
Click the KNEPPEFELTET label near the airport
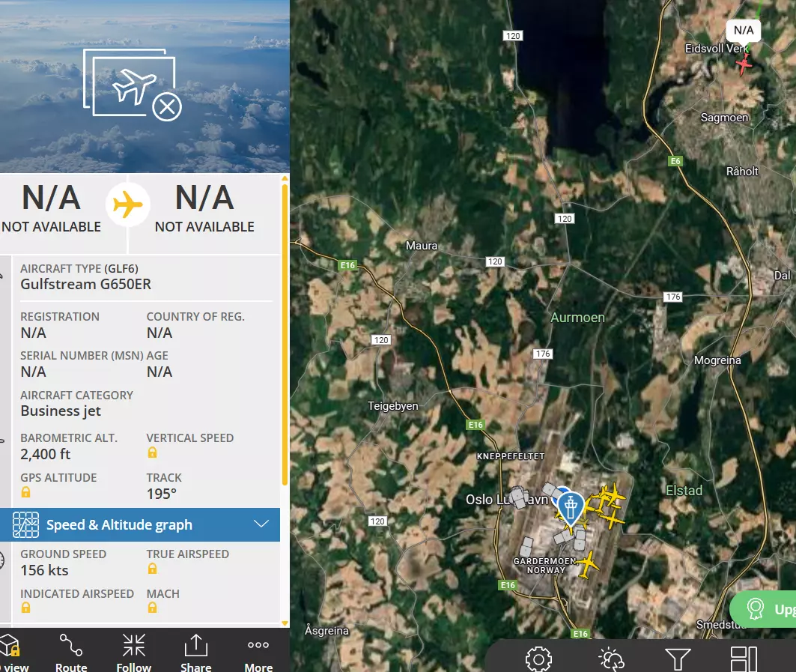click(510, 457)
